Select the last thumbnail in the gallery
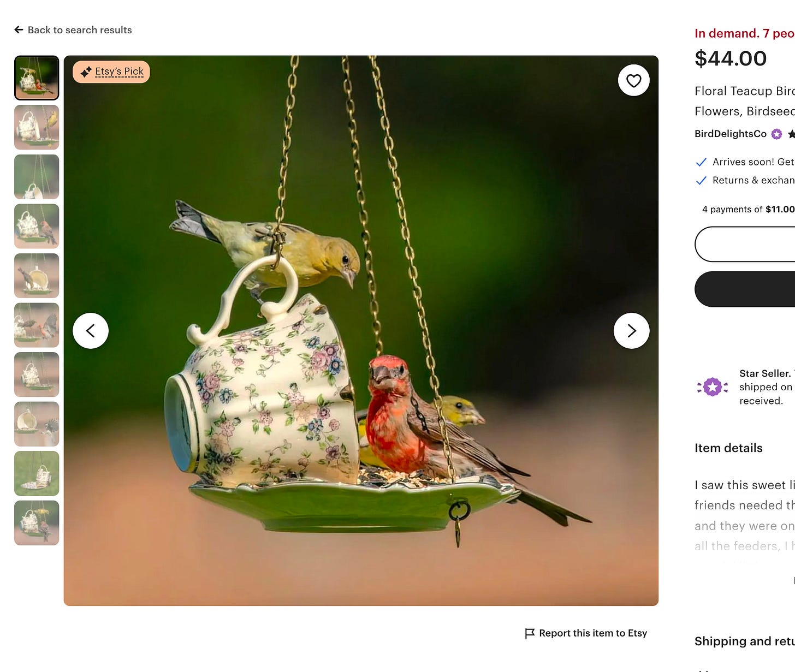Viewport: 795px width, 672px height. (x=37, y=523)
